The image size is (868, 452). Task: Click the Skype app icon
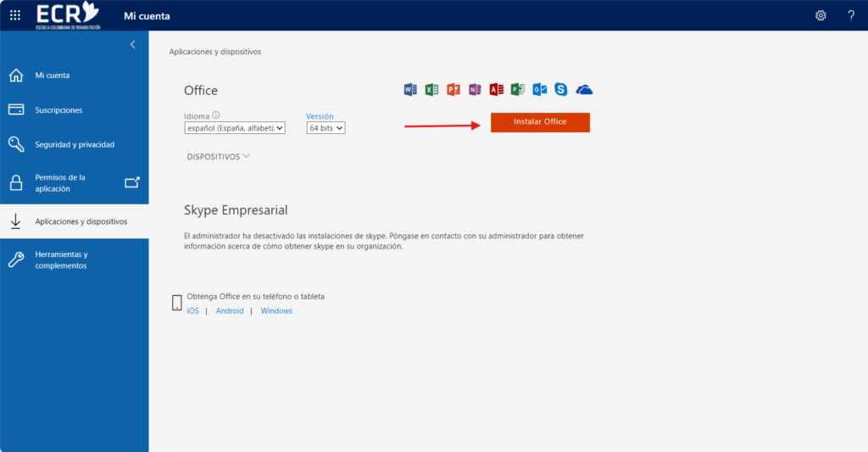pyautogui.click(x=561, y=90)
